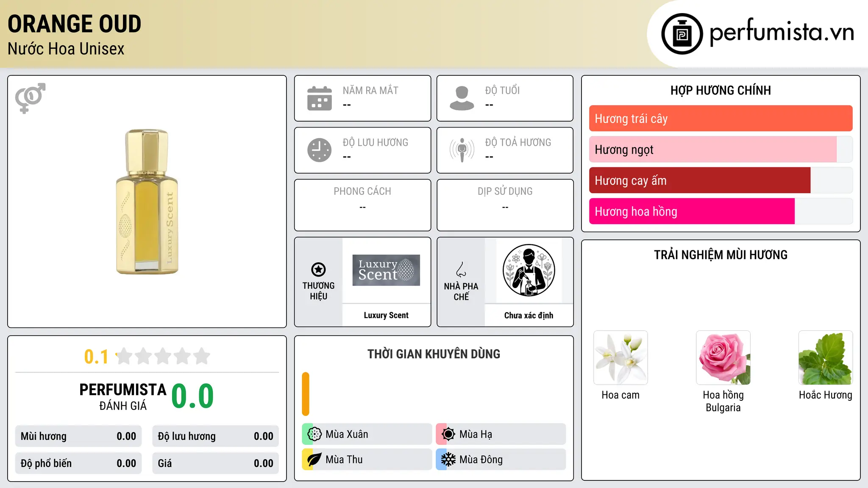Open the Hoa hồng Bulgaria rose image
The width and height of the screenshot is (868, 488).
[x=723, y=358]
